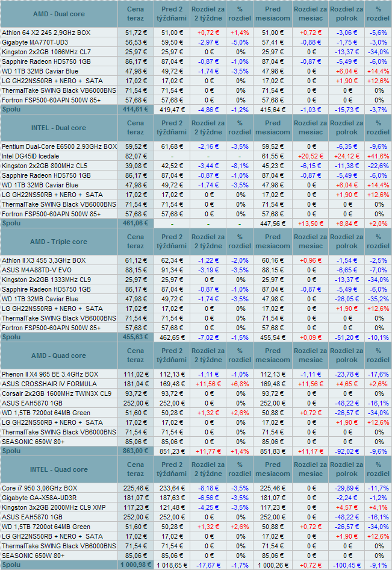Click the price '233,64 €'
The width and height of the screenshot is (392, 570).
[x=172, y=488]
